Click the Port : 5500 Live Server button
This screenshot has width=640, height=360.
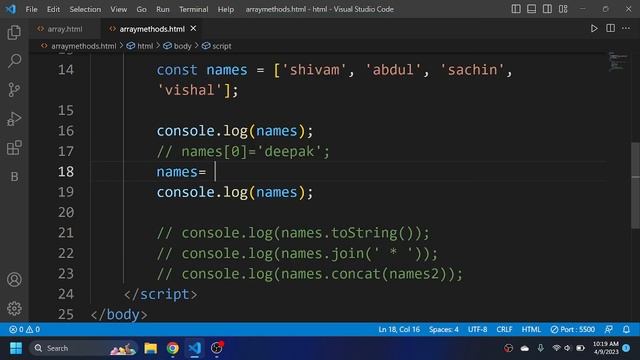(573, 329)
